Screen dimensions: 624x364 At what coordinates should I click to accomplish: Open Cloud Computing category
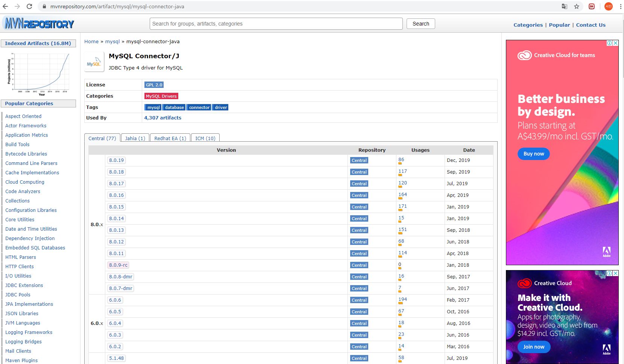point(25,182)
